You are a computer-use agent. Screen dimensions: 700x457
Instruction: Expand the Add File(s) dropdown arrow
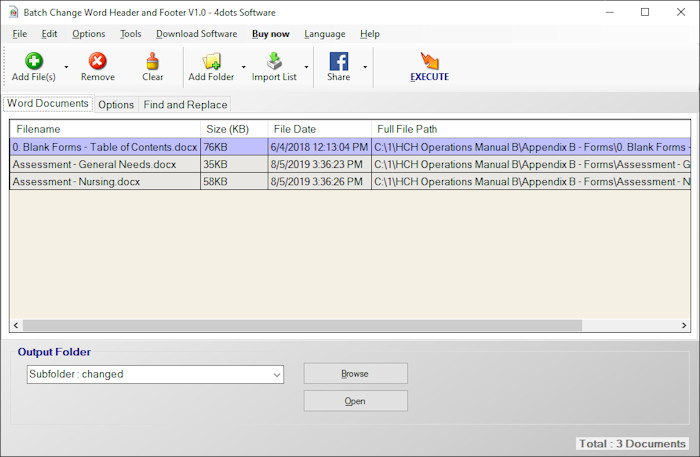pyautogui.click(x=67, y=67)
